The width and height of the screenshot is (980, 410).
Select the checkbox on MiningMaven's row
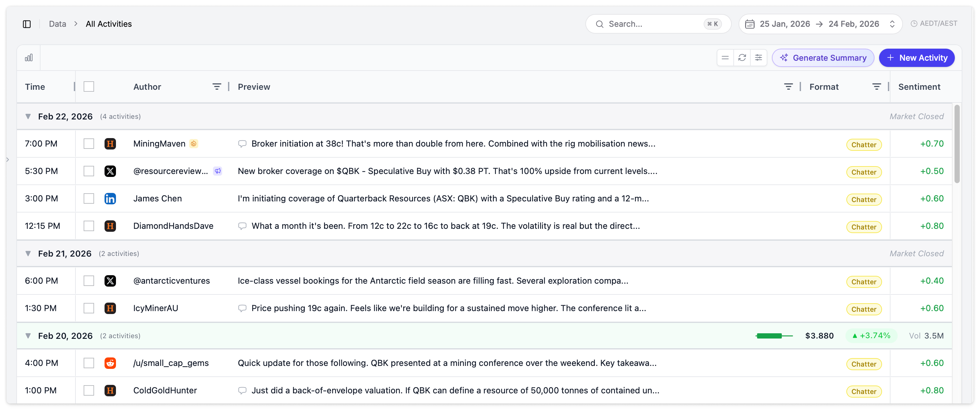point(89,143)
